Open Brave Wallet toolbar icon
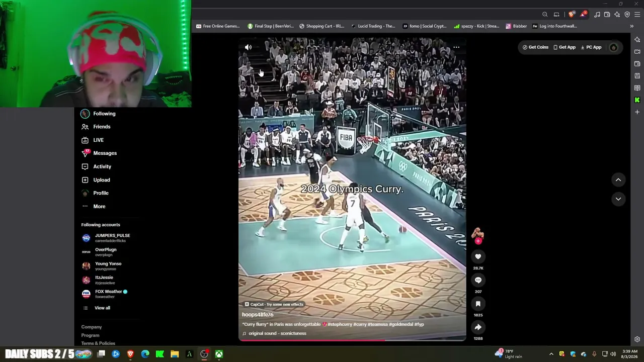Image resolution: width=644 pixels, height=362 pixels. click(x=607, y=15)
